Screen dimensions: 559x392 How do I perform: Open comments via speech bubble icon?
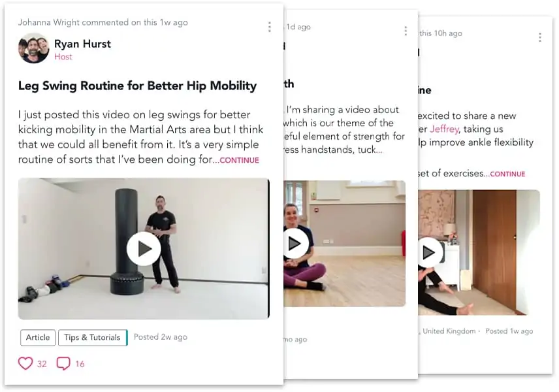[63, 363]
